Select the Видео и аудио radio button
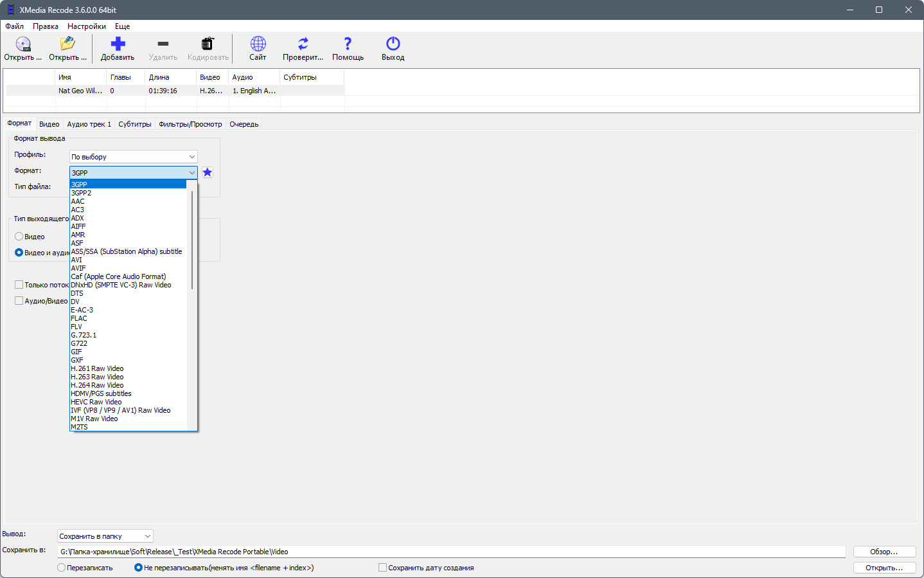Image resolution: width=924 pixels, height=578 pixels. 19,253
